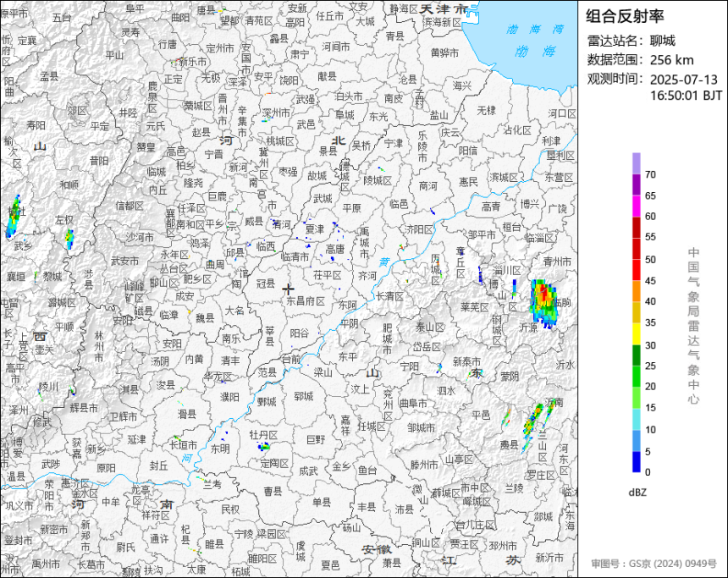Click the radar echo over 榆社

coord(14,217)
